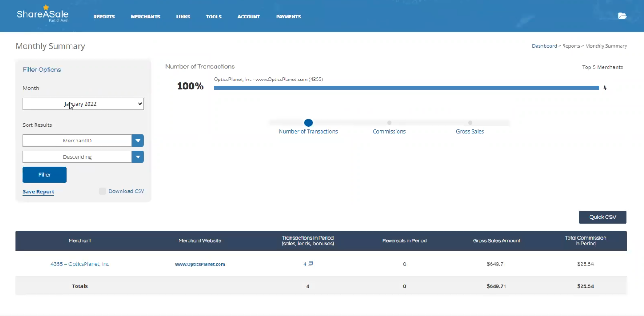This screenshot has height=316, width=644.
Task: Open the Descending sort order dropdown
Action: pos(83,157)
